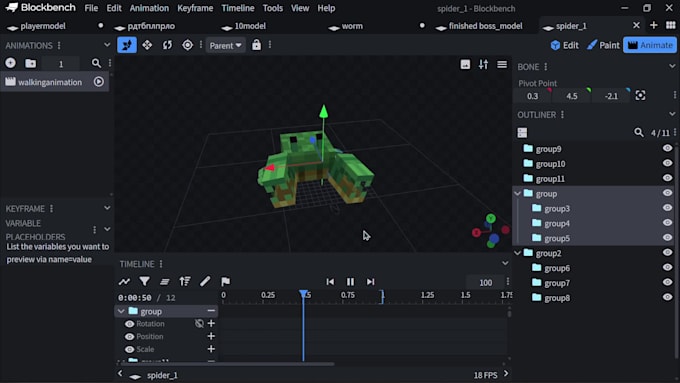Open viewport screenshot image icon

pyautogui.click(x=465, y=65)
